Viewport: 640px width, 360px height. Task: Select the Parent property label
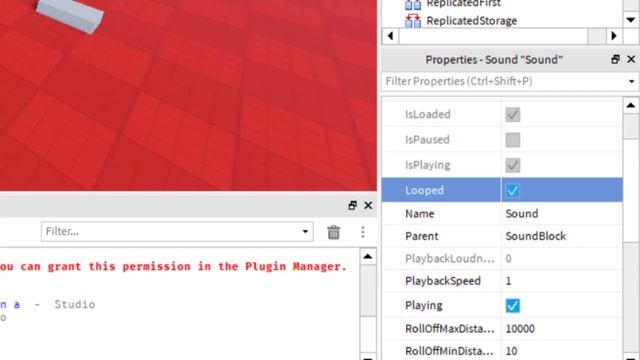(x=422, y=236)
